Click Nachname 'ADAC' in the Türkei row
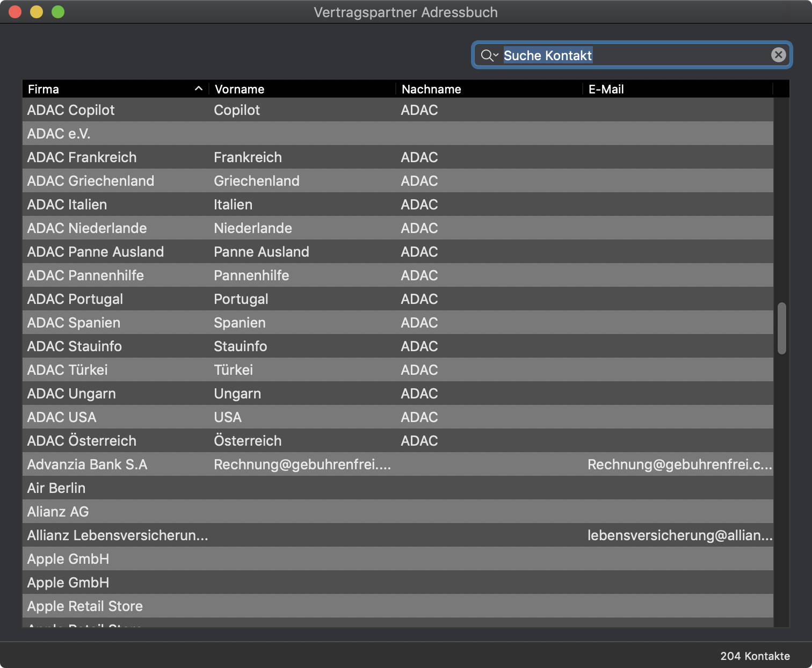Viewport: 812px width, 668px height. pos(419,370)
